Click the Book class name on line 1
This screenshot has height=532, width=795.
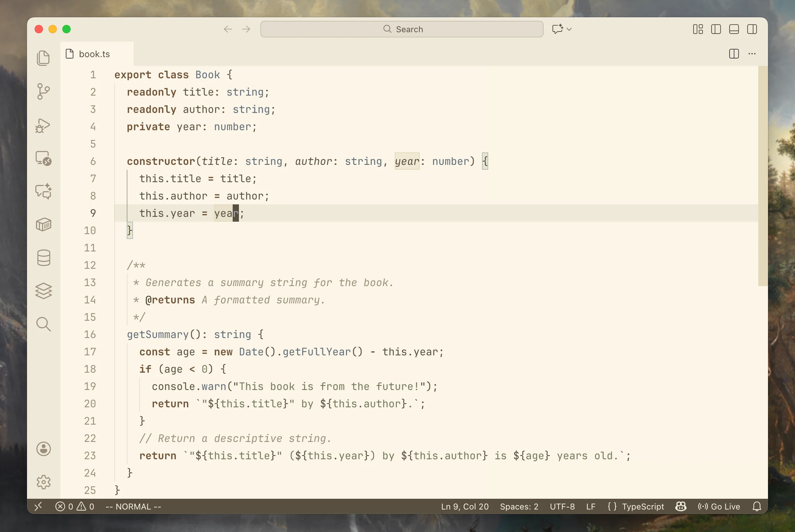coord(207,74)
